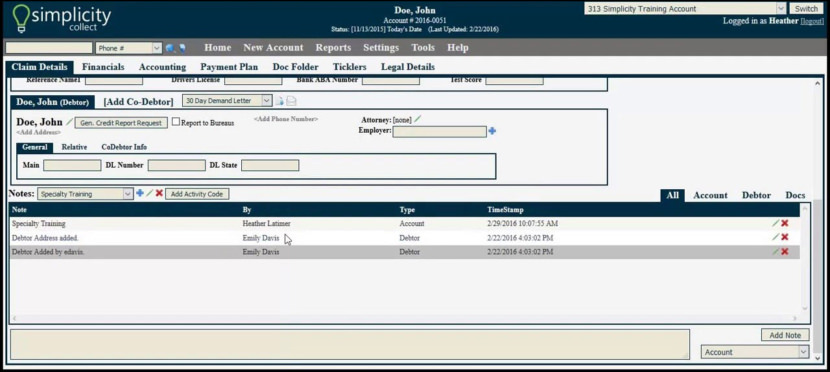The height and width of the screenshot is (372, 830).
Task: Open the Phone # search type dropdown
Action: [x=129, y=48]
